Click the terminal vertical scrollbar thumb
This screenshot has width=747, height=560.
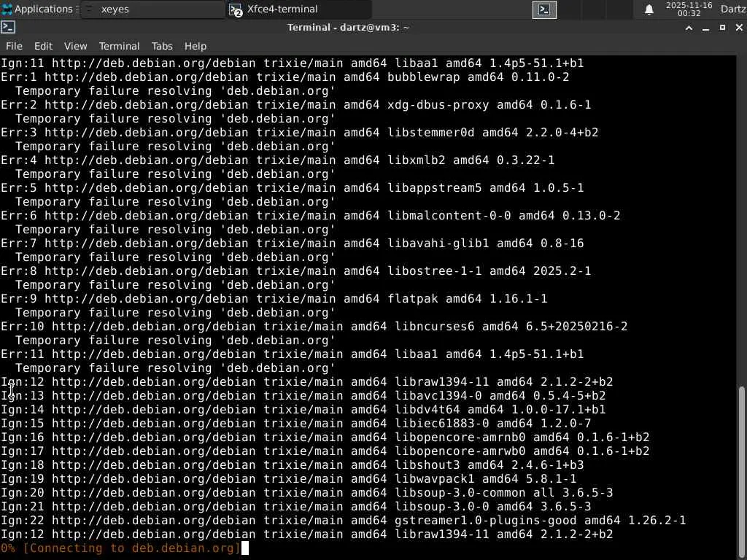tap(741, 472)
